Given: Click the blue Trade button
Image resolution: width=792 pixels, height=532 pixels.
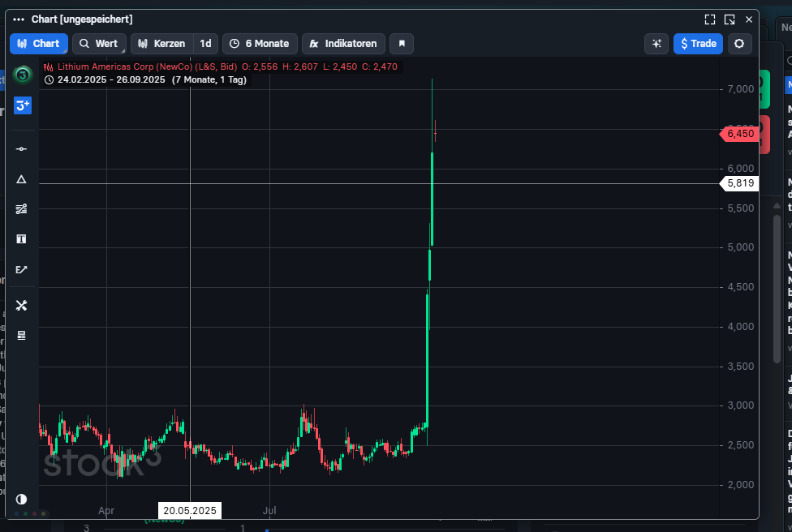Looking at the screenshot, I should tap(698, 44).
